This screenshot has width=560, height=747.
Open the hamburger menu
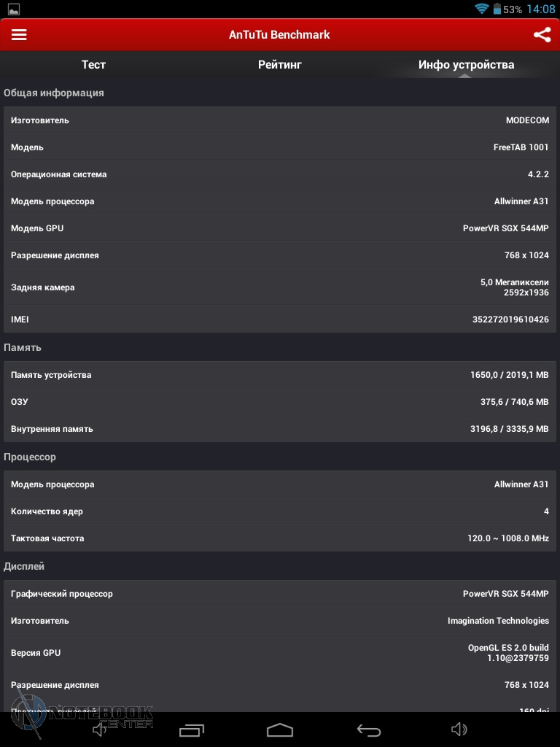pyautogui.click(x=19, y=35)
